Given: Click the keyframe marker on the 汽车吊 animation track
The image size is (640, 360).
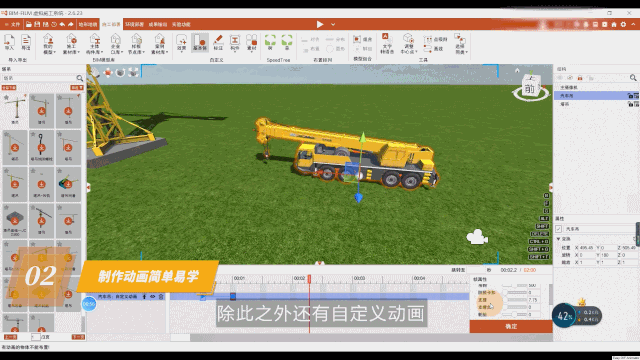Looking at the screenshot, I should point(233,297).
